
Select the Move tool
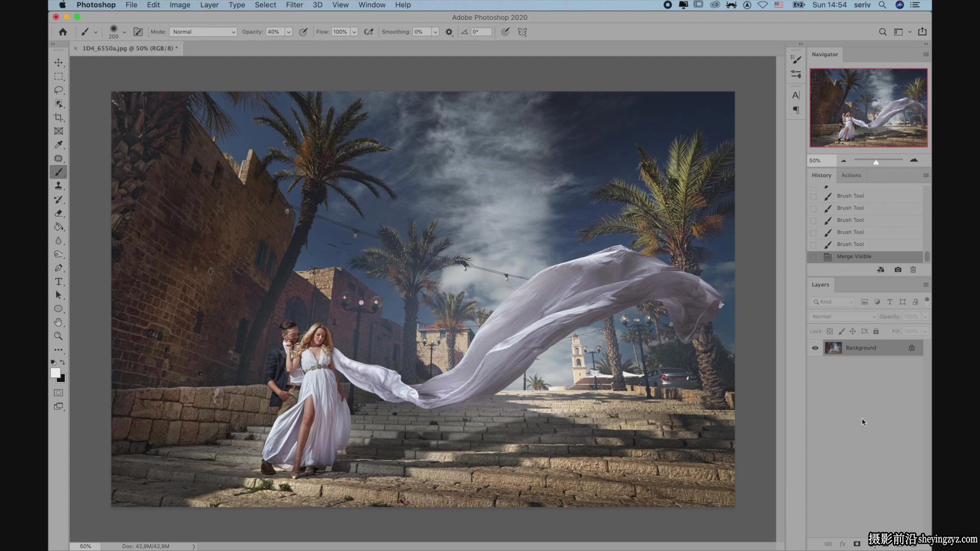(59, 63)
